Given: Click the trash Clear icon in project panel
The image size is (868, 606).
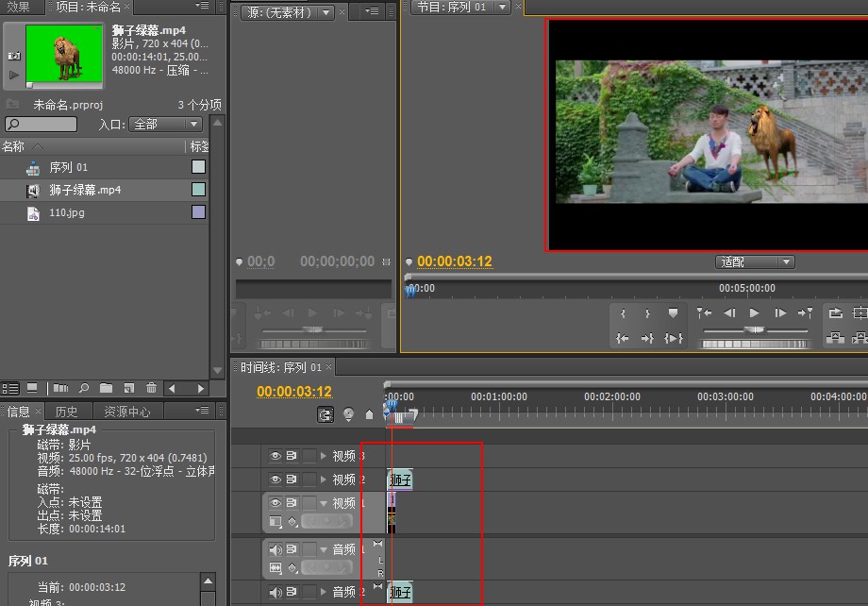Looking at the screenshot, I should pyautogui.click(x=151, y=388).
